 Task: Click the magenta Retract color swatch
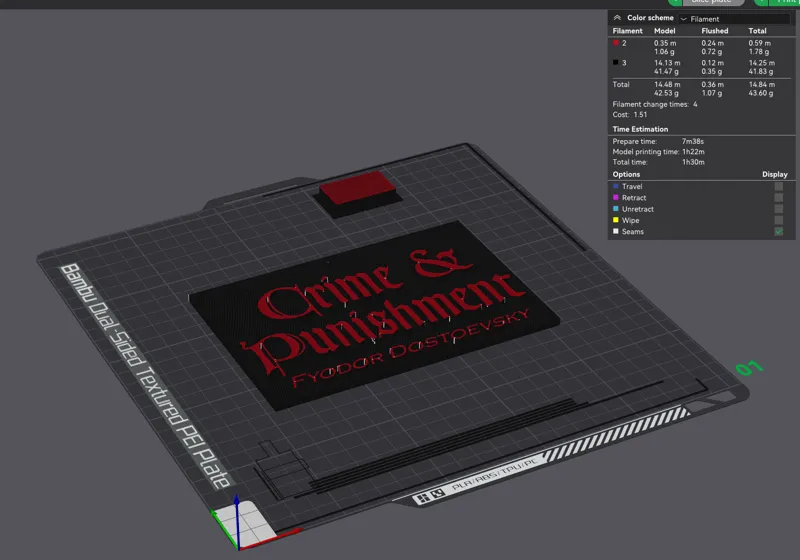pos(616,197)
